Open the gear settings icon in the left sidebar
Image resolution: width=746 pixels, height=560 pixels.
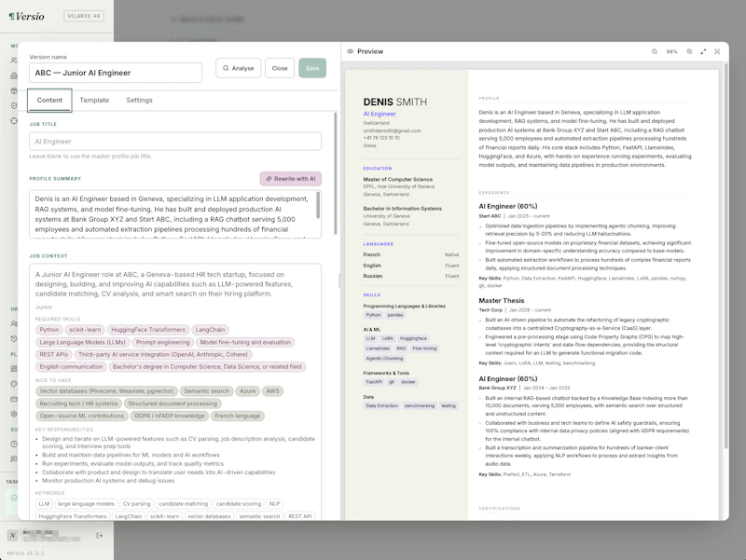tap(14, 414)
